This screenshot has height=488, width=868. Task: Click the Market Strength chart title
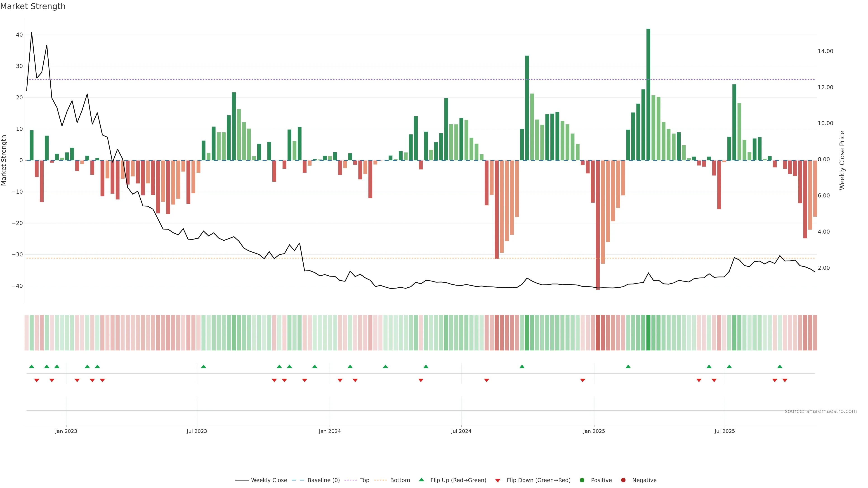(33, 6)
